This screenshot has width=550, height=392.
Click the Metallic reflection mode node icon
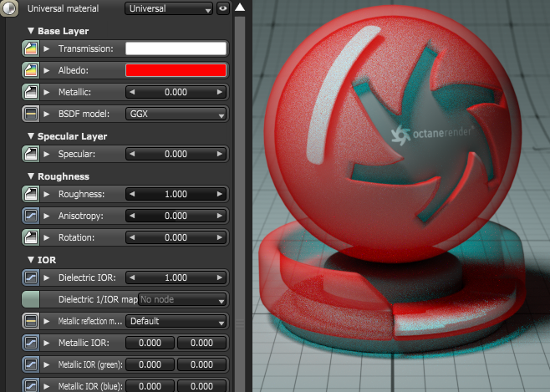pyautogui.click(x=31, y=321)
